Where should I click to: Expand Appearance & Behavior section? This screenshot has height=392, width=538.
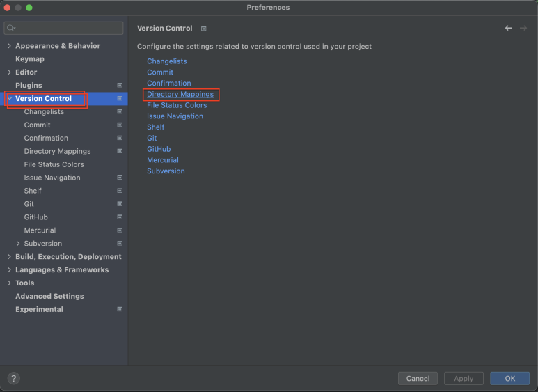[x=9, y=46]
